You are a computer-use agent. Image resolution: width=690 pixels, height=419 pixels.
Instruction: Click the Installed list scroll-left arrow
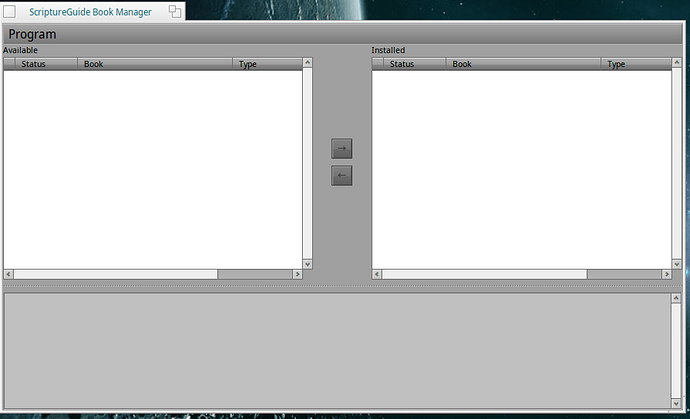click(377, 274)
